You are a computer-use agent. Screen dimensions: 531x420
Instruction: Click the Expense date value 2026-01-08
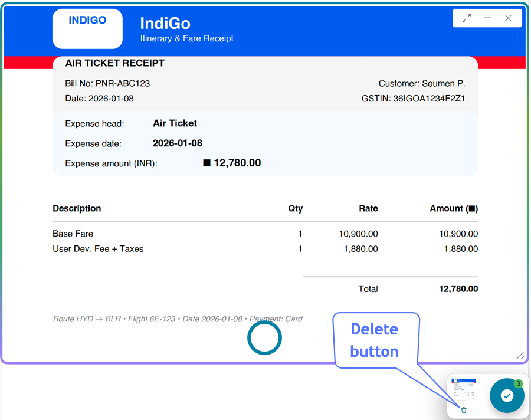(178, 143)
